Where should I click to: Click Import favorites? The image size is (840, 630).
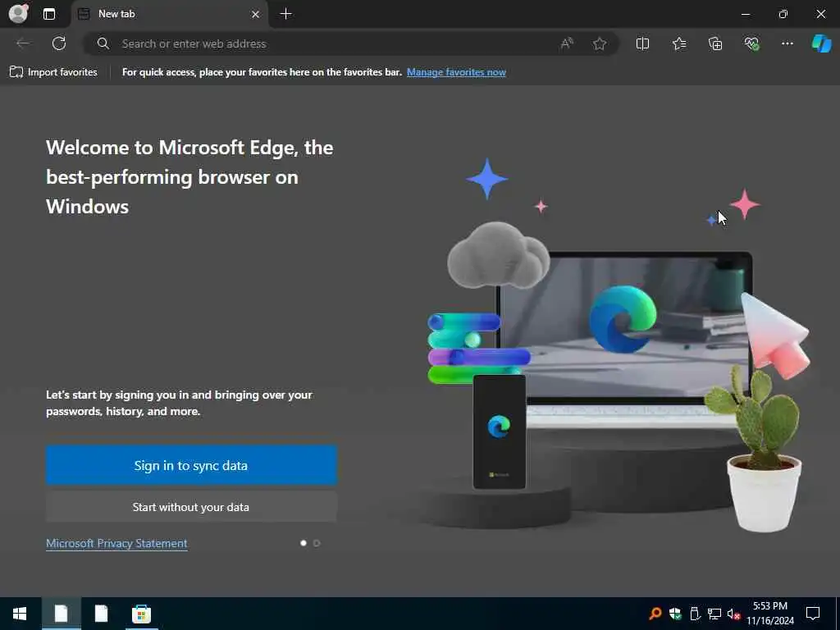(x=53, y=72)
